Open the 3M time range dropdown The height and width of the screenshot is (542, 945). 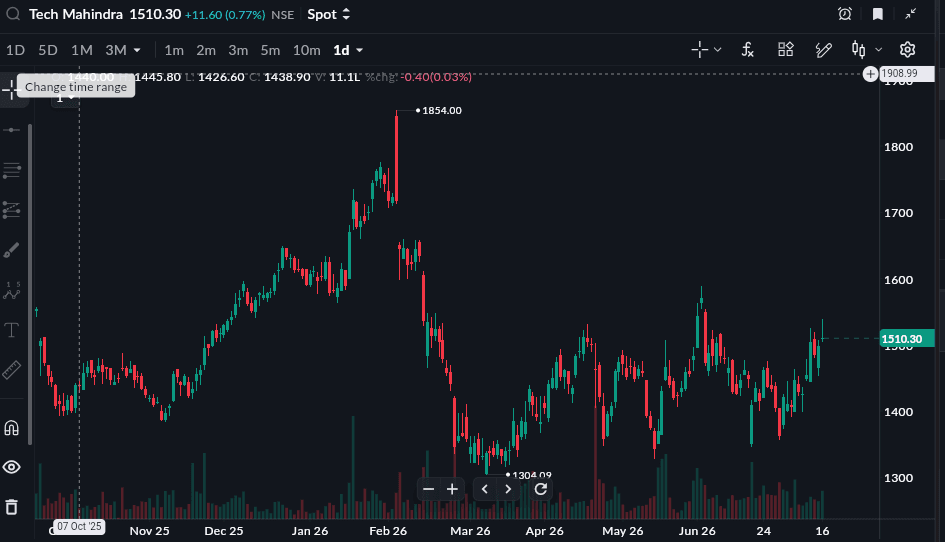click(x=123, y=50)
